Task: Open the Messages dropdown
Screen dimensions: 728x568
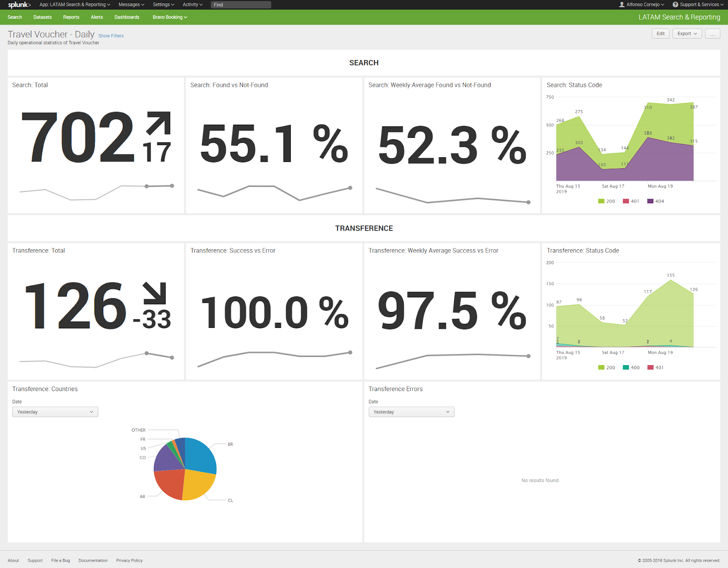Action: point(131,5)
